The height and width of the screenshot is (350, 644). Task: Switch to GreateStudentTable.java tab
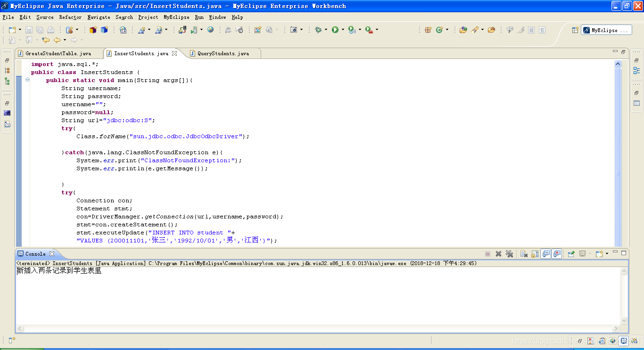tap(58, 53)
